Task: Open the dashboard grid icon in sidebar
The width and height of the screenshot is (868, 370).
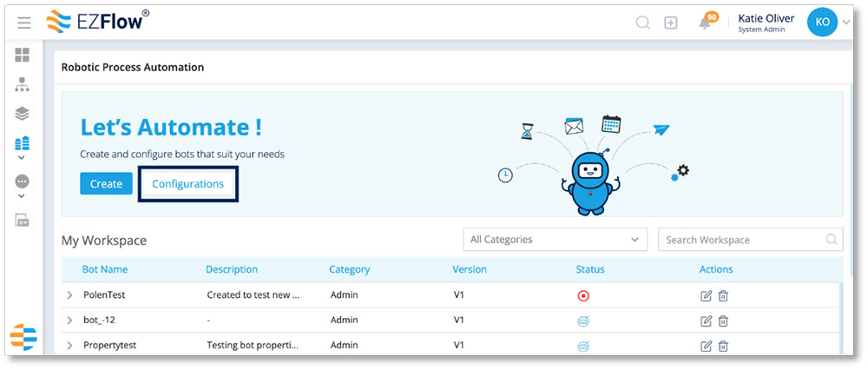Action: [x=22, y=55]
